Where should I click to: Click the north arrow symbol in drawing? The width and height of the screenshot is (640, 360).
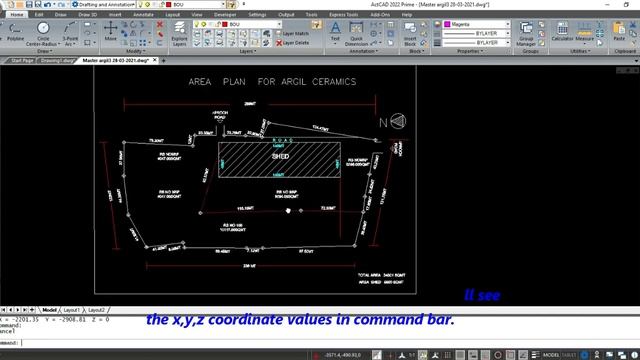click(x=398, y=121)
